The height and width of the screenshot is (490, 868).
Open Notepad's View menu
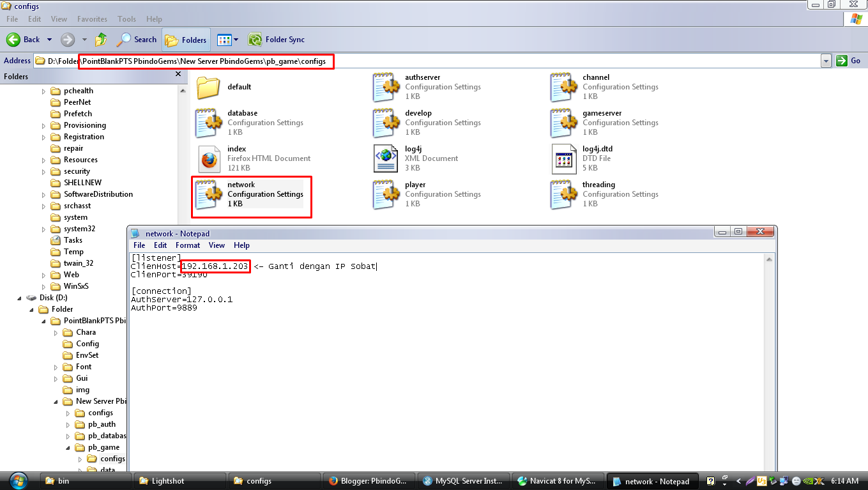tap(217, 245)
